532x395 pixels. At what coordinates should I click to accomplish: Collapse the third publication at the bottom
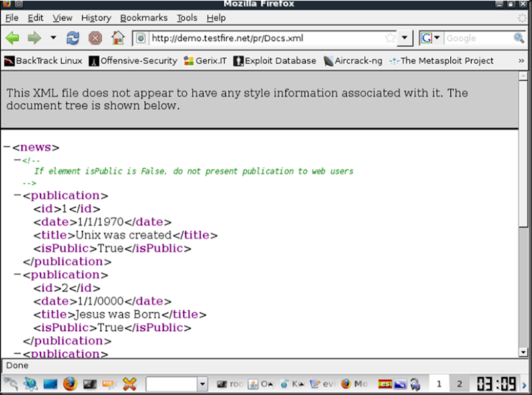tap(18, 353)
